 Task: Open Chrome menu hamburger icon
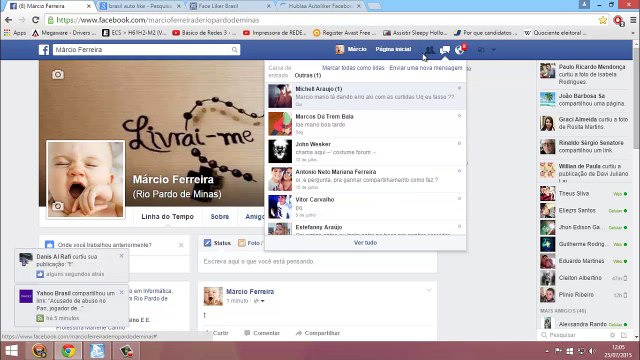pyautogui.click(x=633, y=20)
